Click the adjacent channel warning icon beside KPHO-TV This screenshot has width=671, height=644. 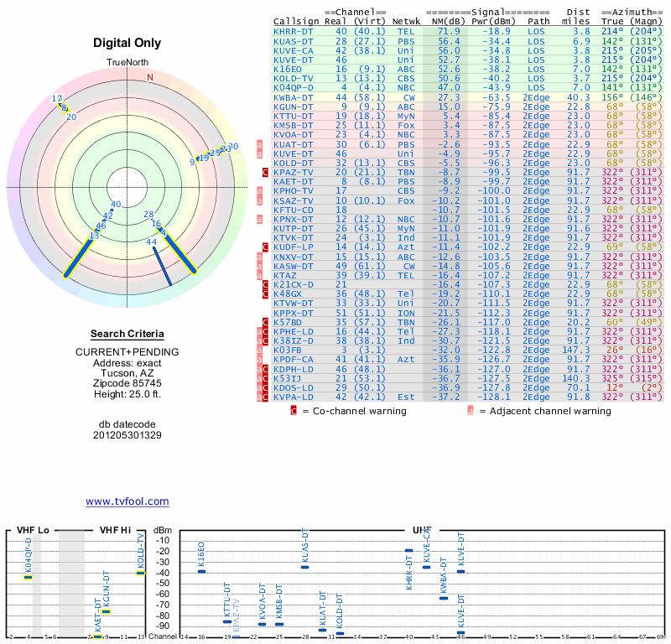coord(259,190)
